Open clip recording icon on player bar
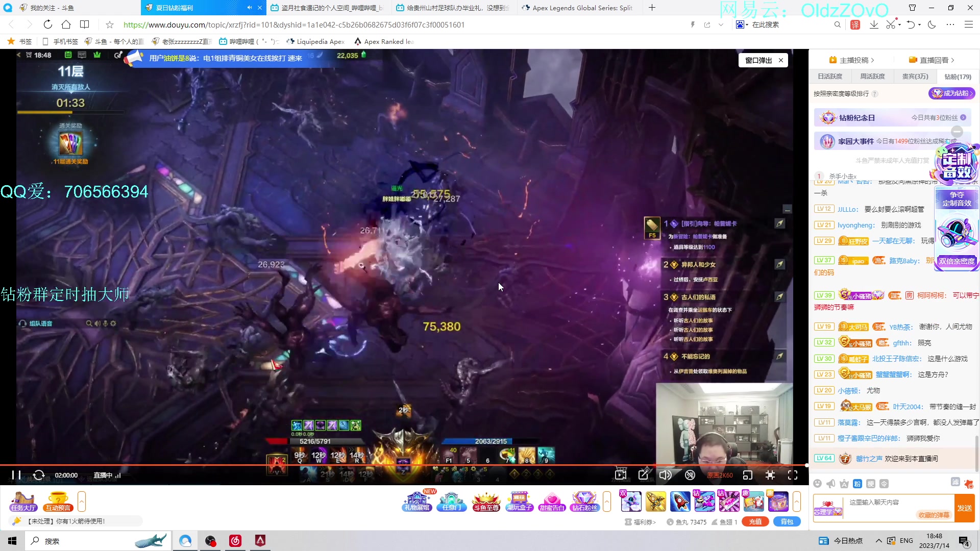Image resolution: width=980 pixels, height=551 pixels. tap(621, 475)
